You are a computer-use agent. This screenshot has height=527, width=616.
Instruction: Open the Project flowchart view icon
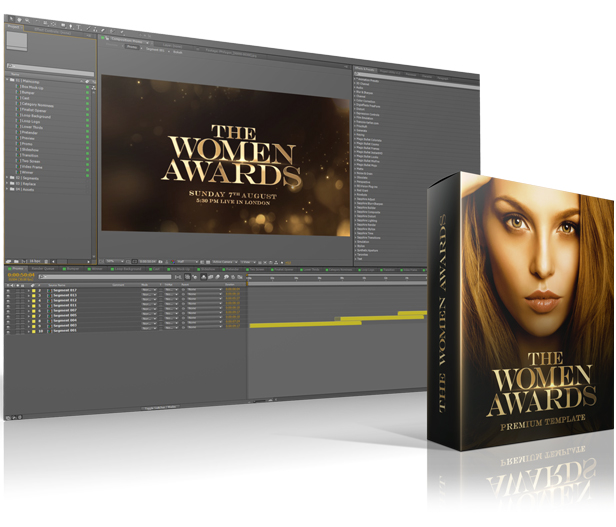[x=94, y=88]
